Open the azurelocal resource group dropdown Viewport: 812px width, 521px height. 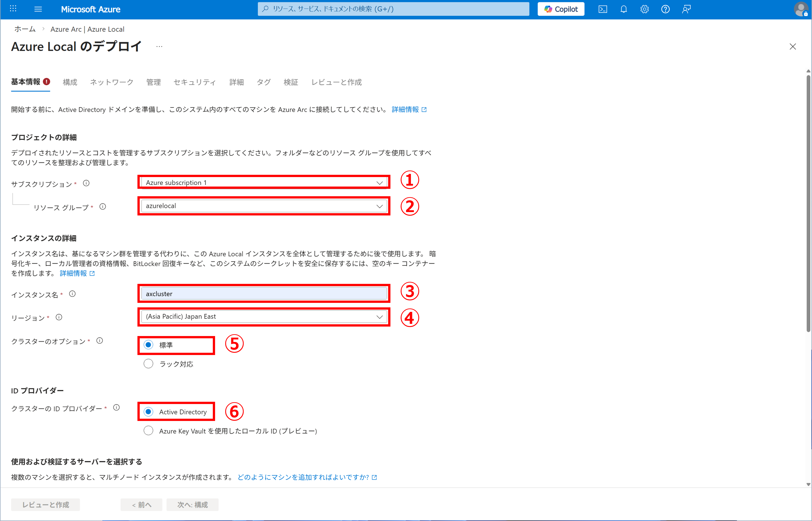tap(264, 206)
